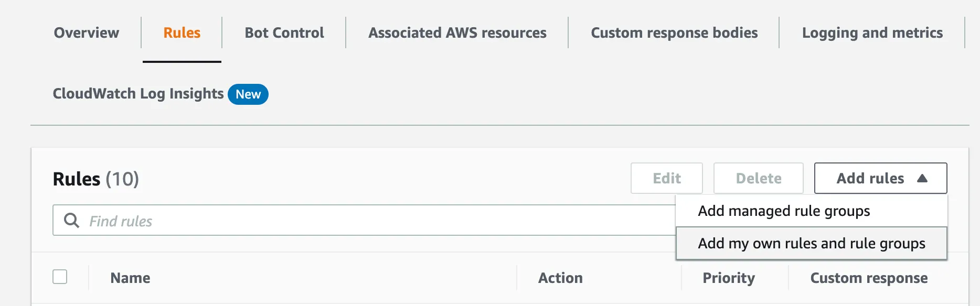Click the blue New badge
980x306 pixels.
248,94
